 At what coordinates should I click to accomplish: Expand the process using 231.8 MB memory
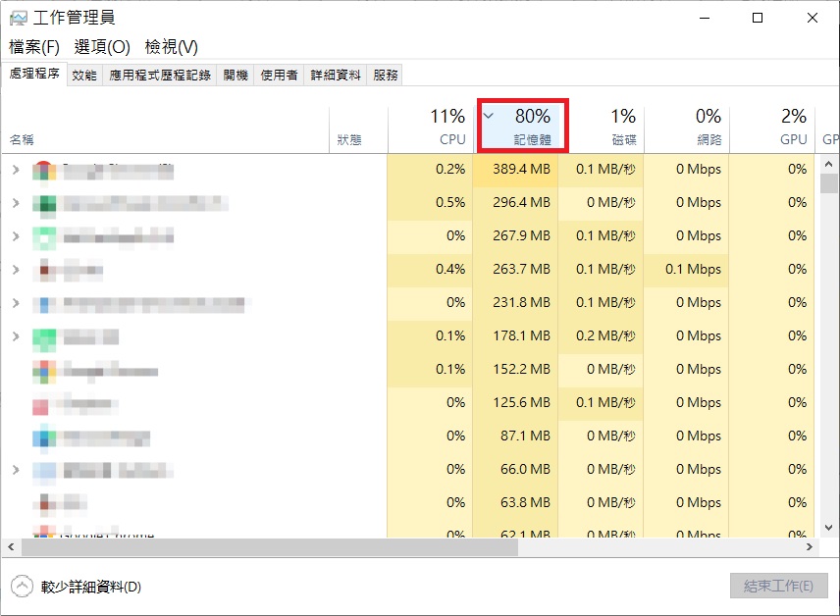click(16, 303)
